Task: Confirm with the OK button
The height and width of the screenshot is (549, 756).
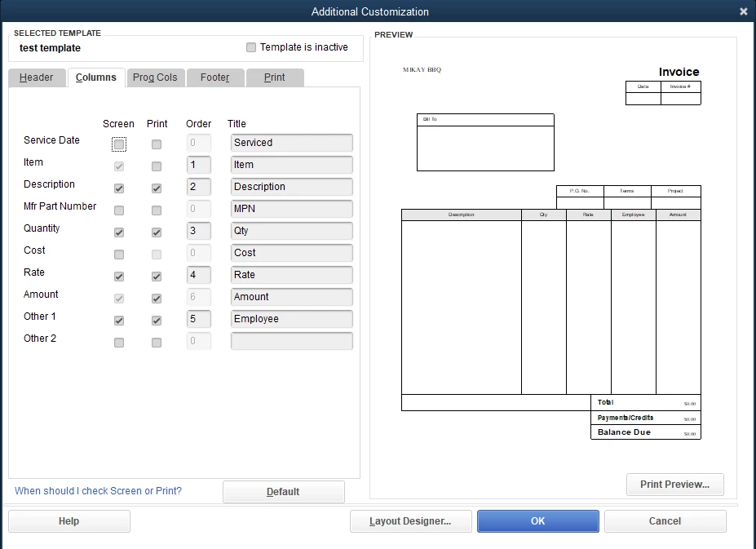Action: 538,521
